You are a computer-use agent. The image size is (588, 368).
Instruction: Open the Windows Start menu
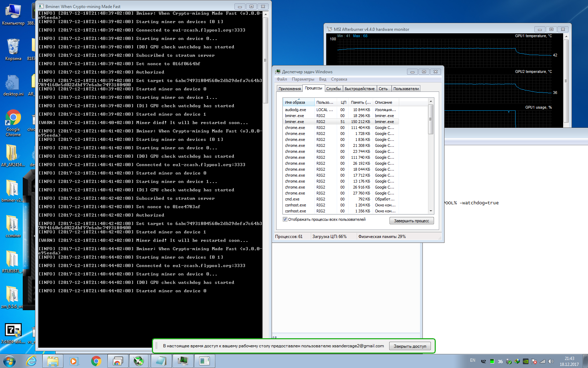pyautogui.click(x=9, y=361)
